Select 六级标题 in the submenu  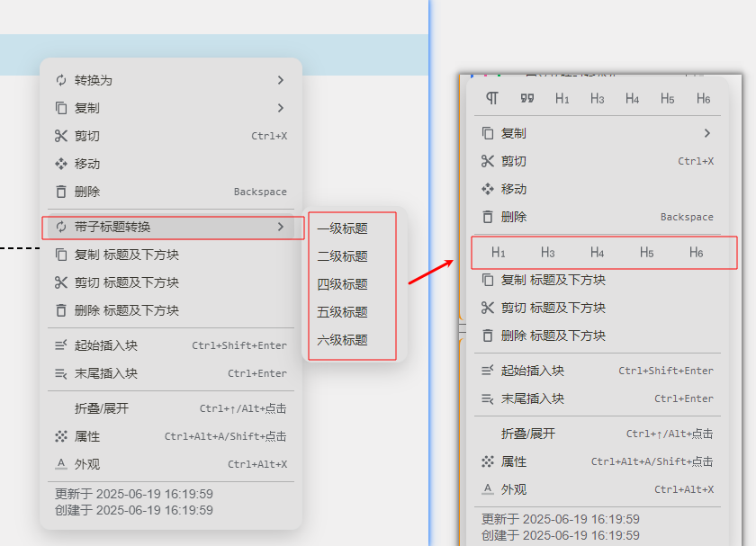353,340
